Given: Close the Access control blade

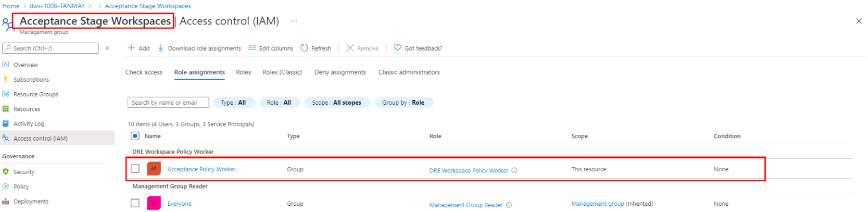Looking at the screenshot, I should click(x=859, y=21).
